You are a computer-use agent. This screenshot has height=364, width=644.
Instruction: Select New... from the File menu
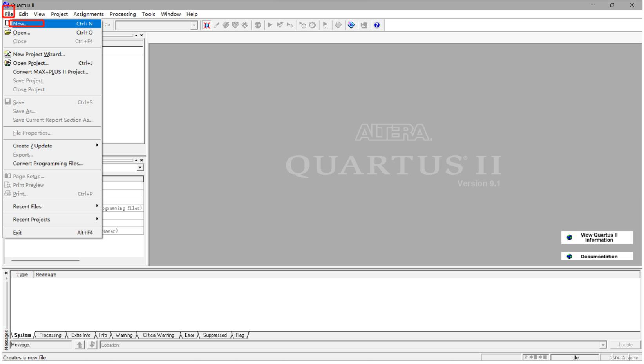(x=52, y=24)
